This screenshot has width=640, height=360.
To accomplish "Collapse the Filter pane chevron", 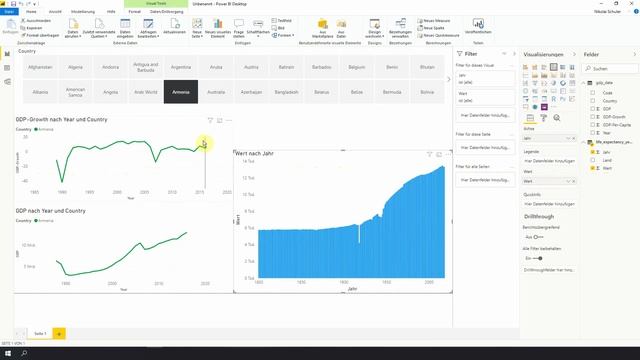I will click(514, 54).
